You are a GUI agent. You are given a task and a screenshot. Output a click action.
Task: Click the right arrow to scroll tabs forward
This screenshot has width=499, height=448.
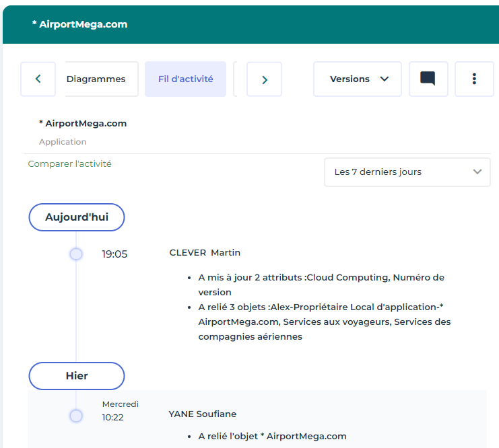pyautogui.click(x=264, y=79)
